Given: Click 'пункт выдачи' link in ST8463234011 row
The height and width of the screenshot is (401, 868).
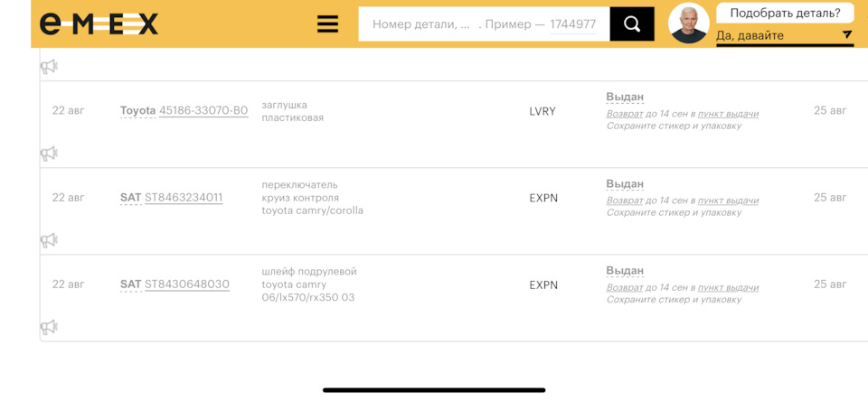Looking at the screenshot, I should (728, 200).
